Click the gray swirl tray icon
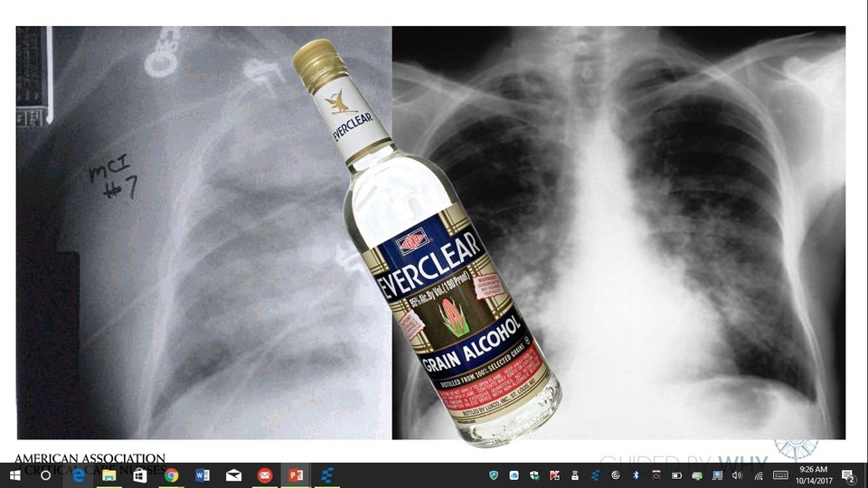The height and width of the screenshot is (488, 868). [x=616, y=475]
